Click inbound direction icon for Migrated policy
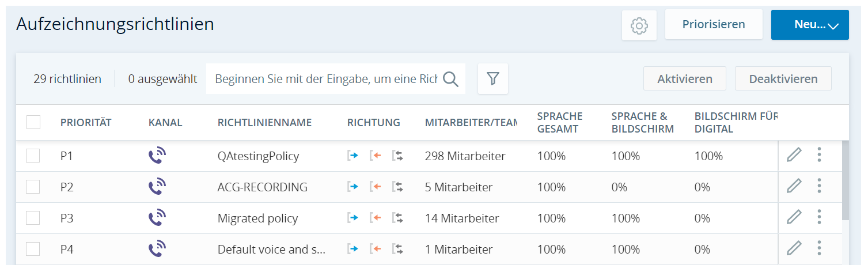 [x=376, y=218]
